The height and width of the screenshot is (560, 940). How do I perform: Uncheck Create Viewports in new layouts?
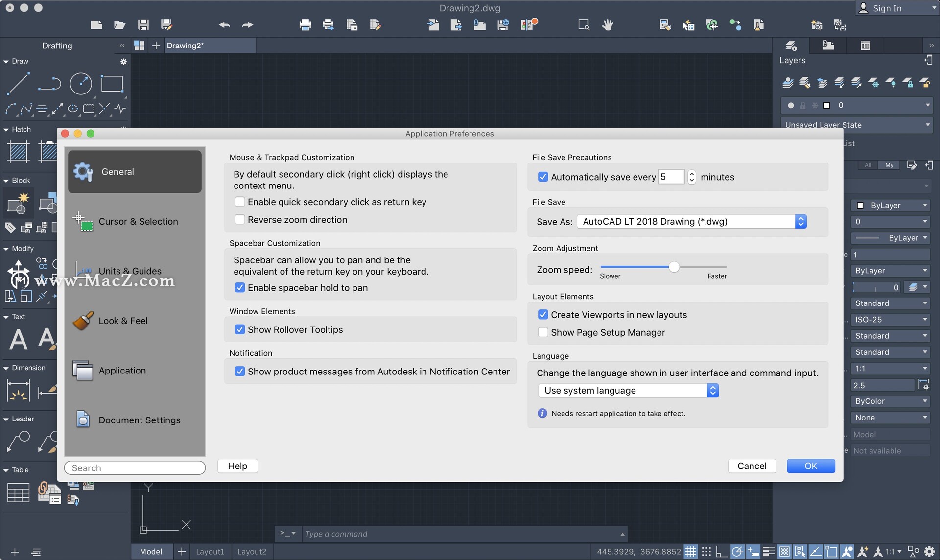pyautogui.click(x=543, y=314)
